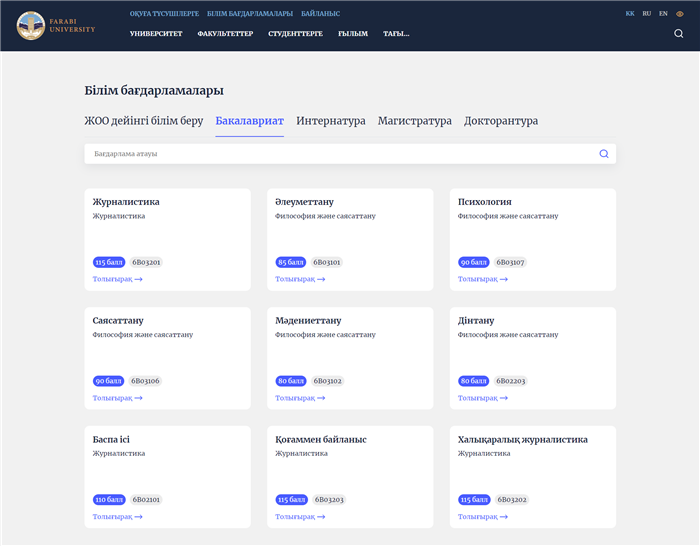
Task: Open the Дінтану program card title
Action: 476,321
